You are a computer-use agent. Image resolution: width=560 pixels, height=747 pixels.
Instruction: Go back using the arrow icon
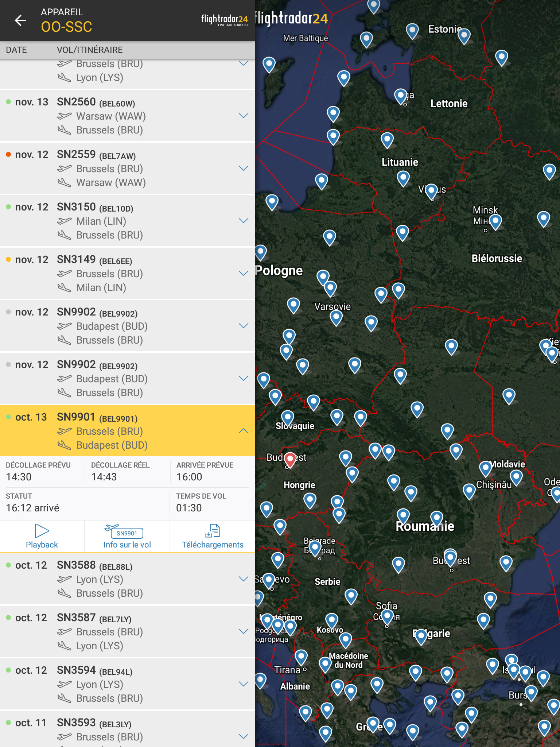[20, 20]
